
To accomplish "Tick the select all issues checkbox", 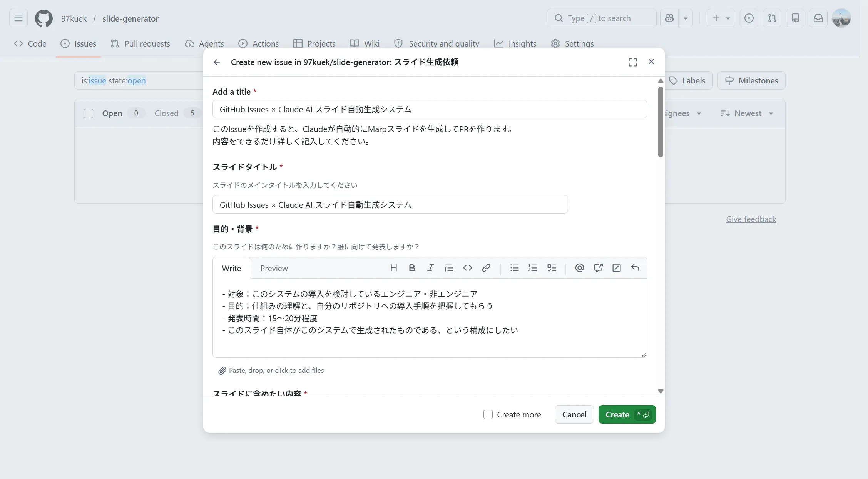I will [89, 113].
